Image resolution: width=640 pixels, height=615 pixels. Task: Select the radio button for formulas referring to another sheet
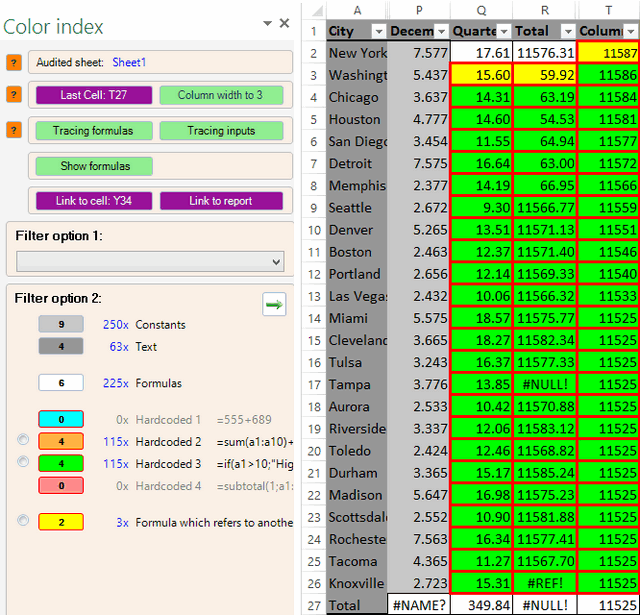click(23, 520)
